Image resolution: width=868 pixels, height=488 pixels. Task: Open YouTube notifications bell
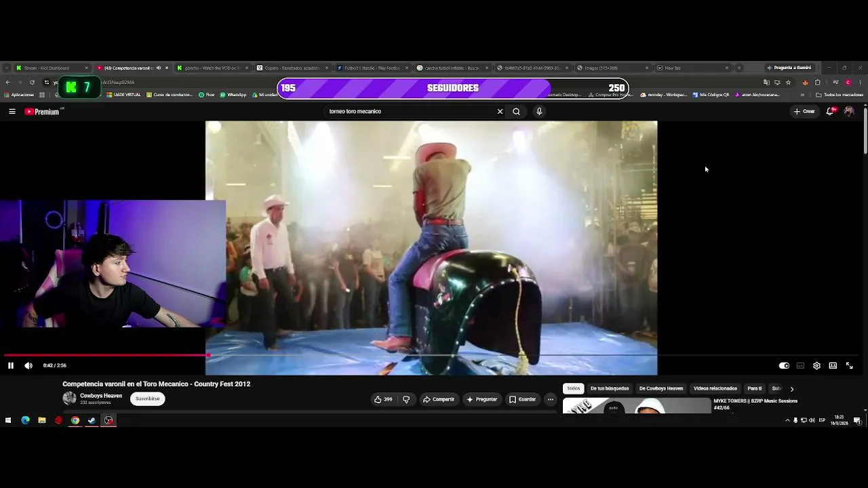coord(830,111)
